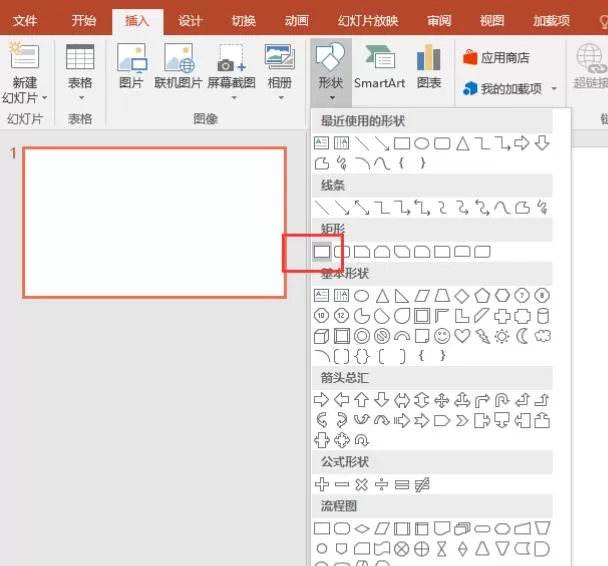Select the up arrow in 箭头总汇
Image resolution: width=608 pixels, height=566 pixels.
point(362,400)
